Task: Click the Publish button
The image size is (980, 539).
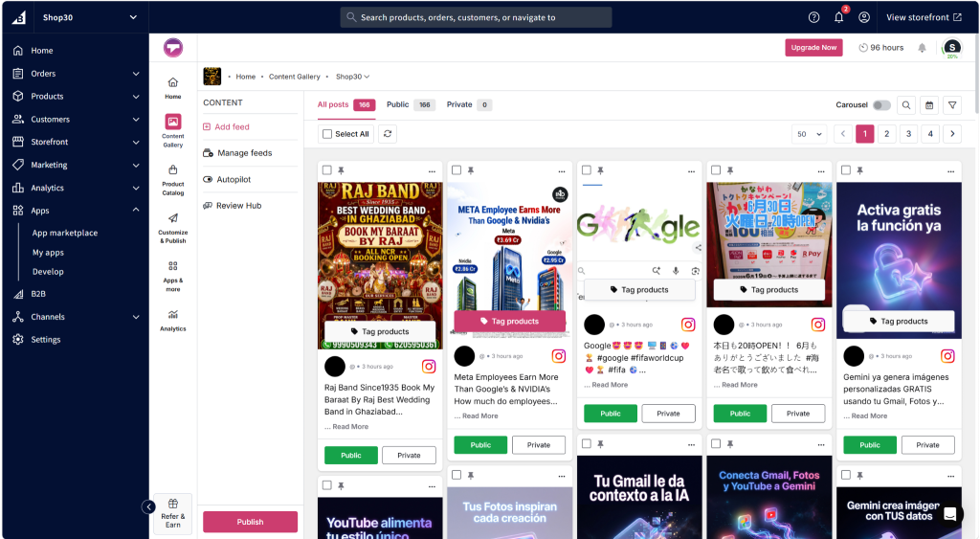Action: pyautogui.click(x=250, y=522)
